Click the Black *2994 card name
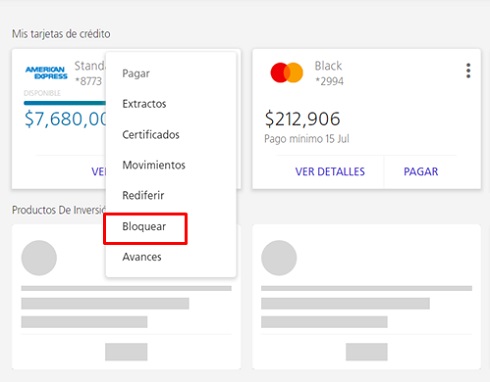The image size is (490, 382). click(x=329, y=73)
